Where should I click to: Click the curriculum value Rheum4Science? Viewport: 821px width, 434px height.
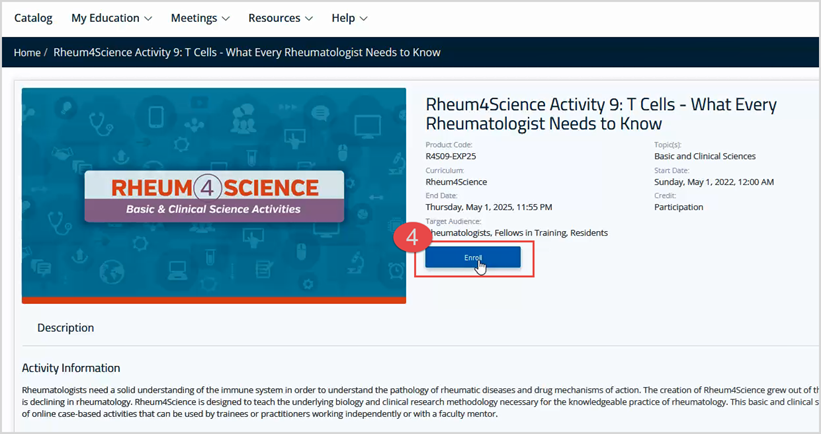click(x=456, y=182)
